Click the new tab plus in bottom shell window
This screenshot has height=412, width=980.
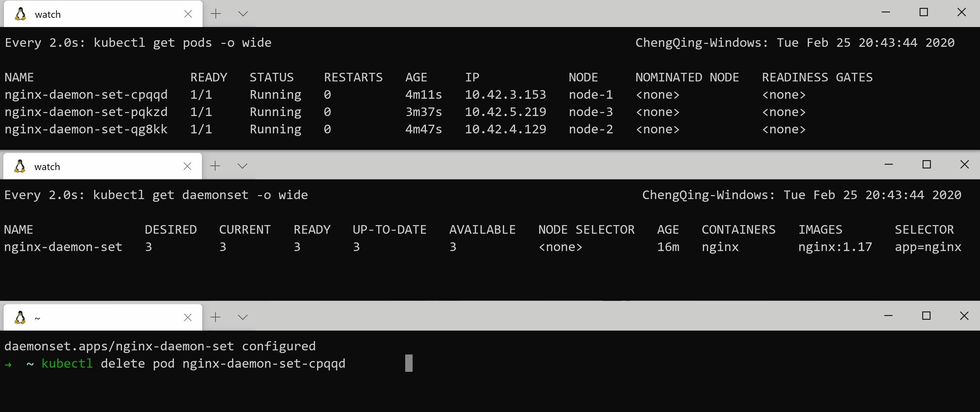point(215,317)
